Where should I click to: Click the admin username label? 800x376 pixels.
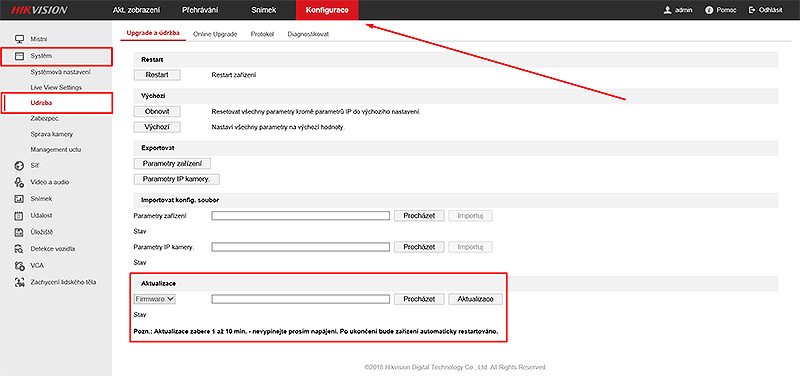pos(684,10)
